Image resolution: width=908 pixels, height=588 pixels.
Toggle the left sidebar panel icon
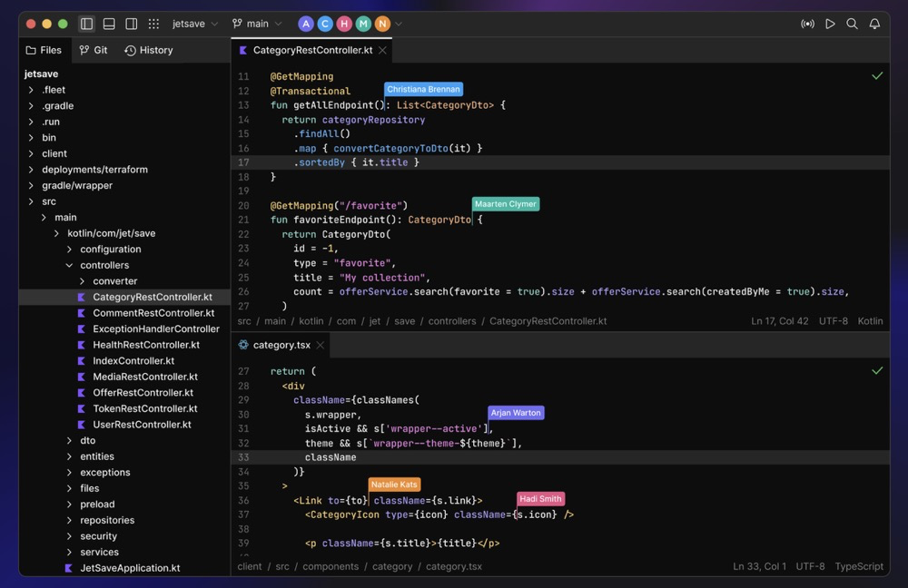87,24
